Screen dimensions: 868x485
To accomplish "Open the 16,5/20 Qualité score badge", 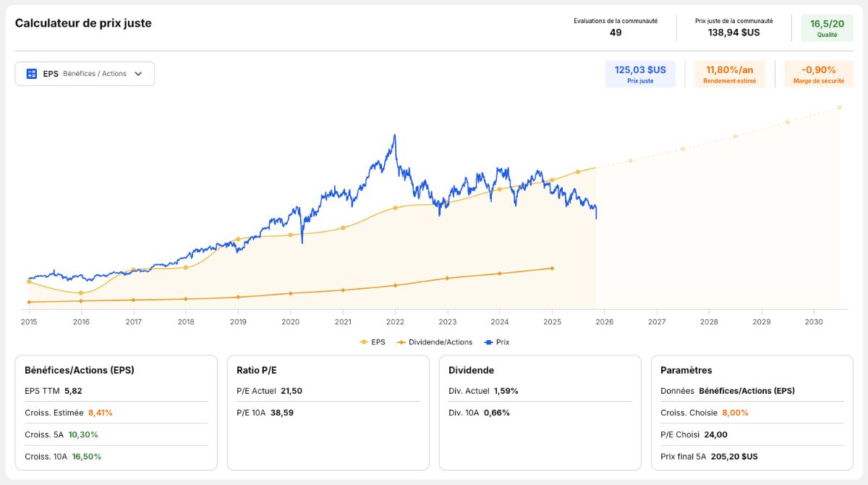I will [x=827, y=28].
